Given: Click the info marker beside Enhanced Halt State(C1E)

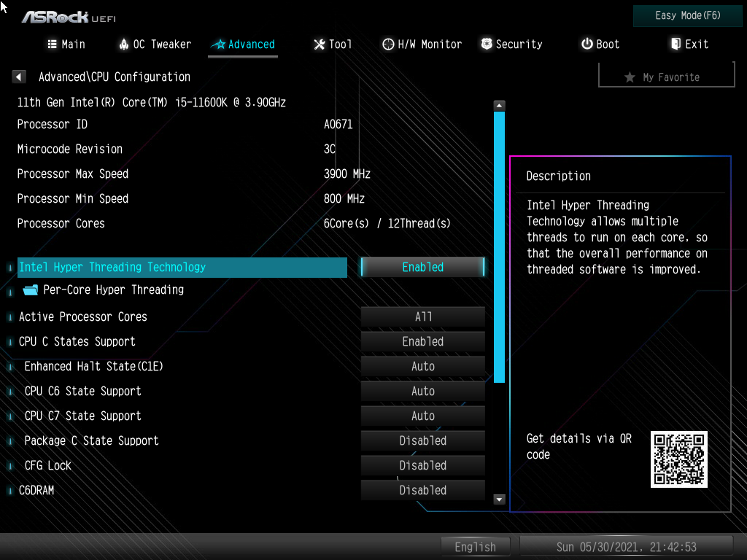Looking at the screenshot, I should tap(10, 367).
